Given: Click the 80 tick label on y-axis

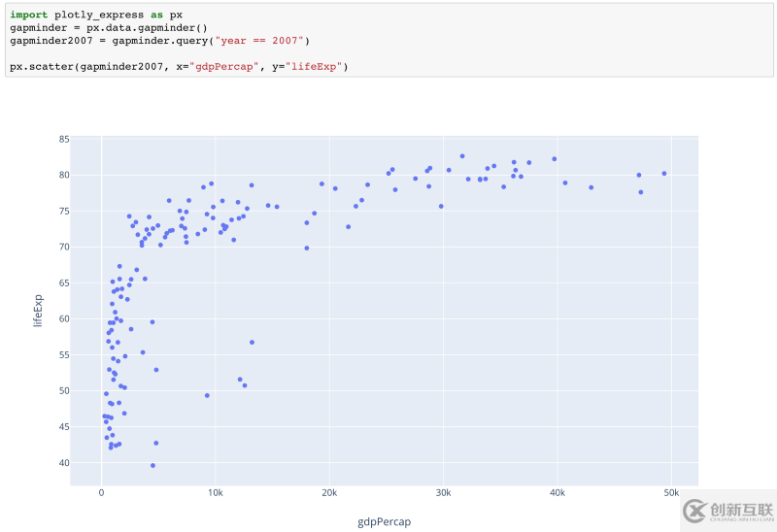Looking at the screenshot, I should [64, 175].
